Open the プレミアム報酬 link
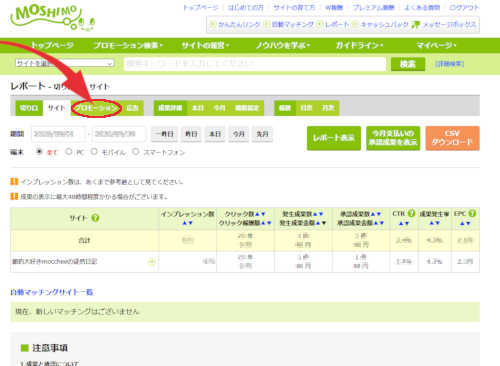This screenshot has height=366, width=500. coord(373,7)
